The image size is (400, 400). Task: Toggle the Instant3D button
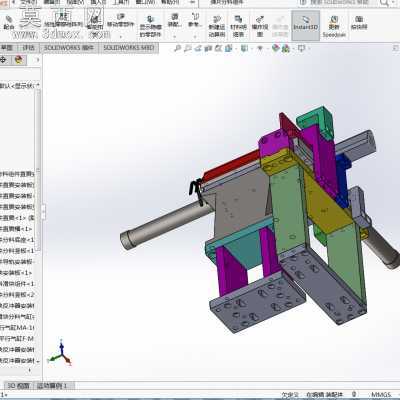[306, 25]
